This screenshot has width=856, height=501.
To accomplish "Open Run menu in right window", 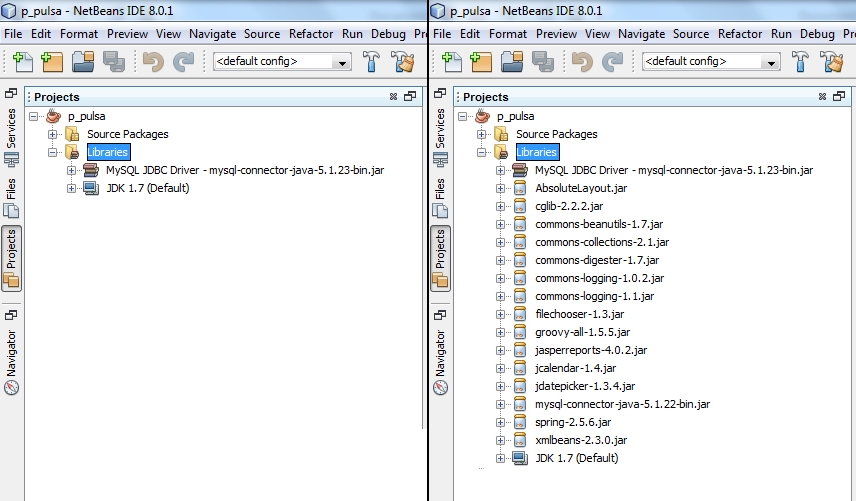I will tap(781, 34).
